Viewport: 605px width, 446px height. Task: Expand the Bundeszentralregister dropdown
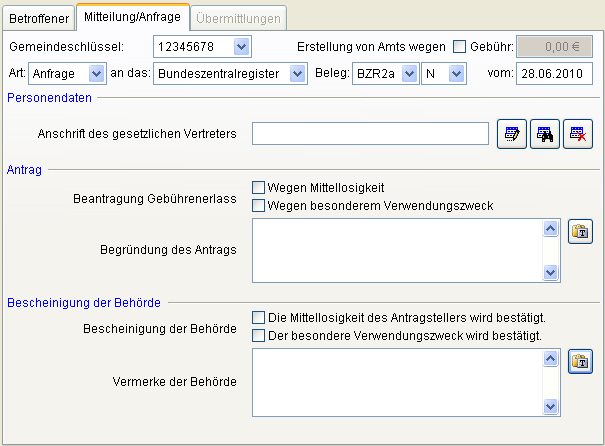(x=296, y=73)
